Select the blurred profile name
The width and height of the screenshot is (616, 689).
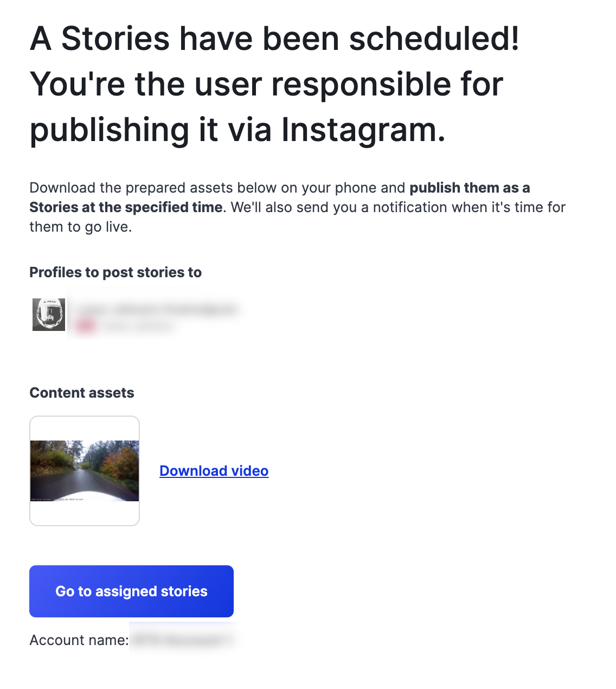click(157, 309)
